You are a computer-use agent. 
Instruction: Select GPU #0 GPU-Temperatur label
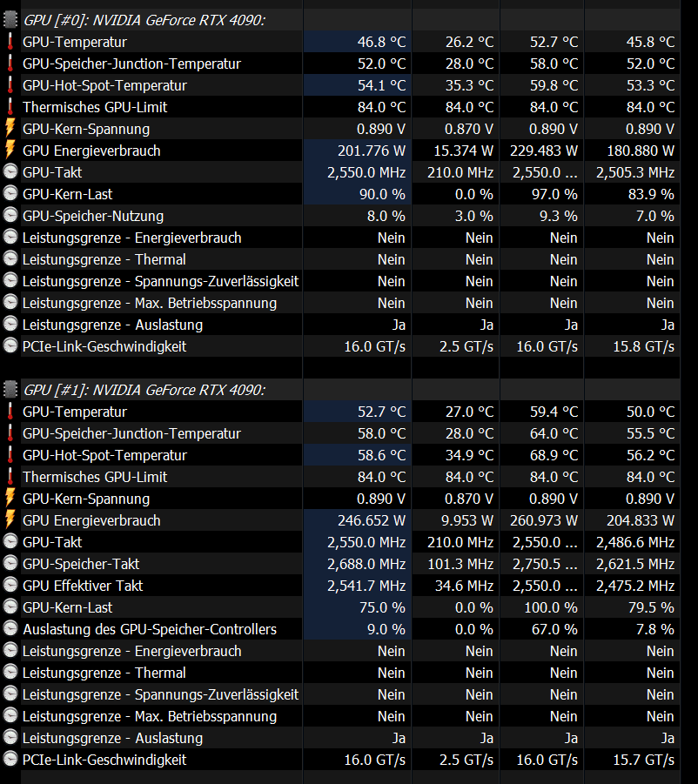tap(75, 42)
